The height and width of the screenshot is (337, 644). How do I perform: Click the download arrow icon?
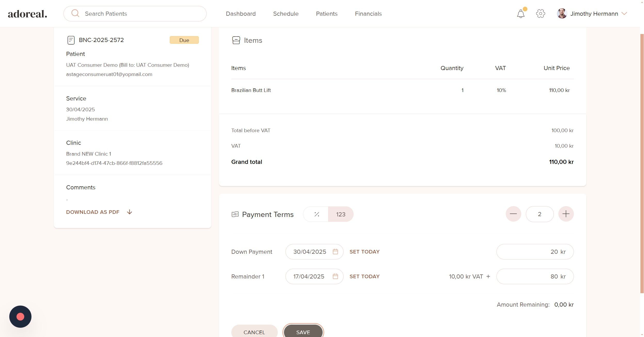pos(129,212)
